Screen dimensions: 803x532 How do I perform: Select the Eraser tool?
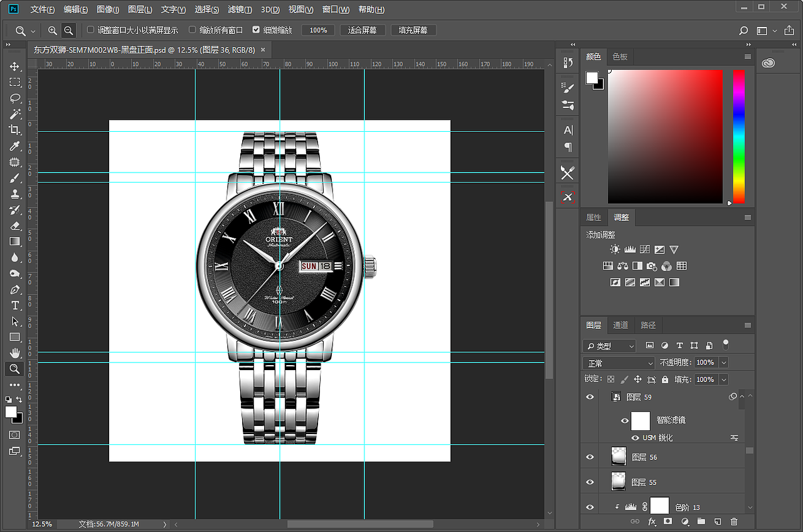tap(14, 226)
